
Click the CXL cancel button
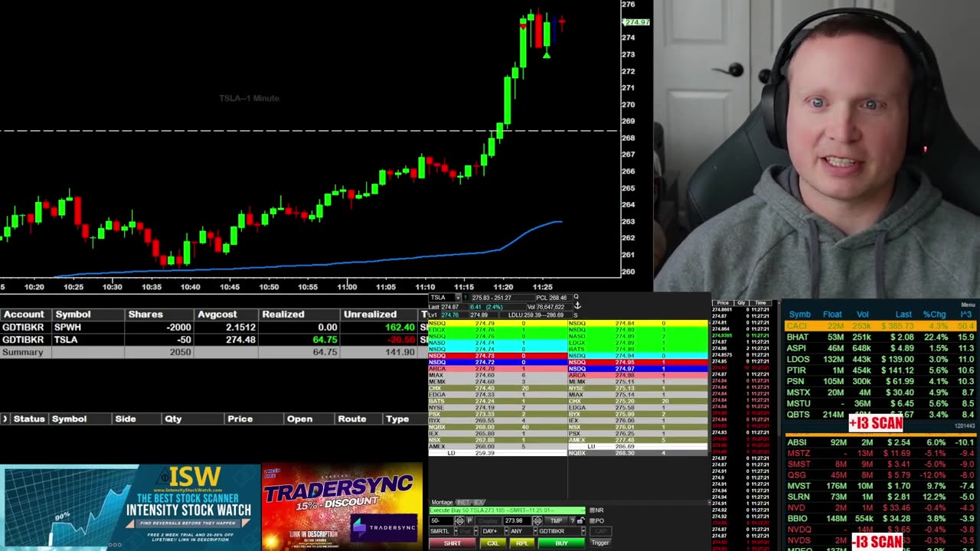click(x=493, y=543)
